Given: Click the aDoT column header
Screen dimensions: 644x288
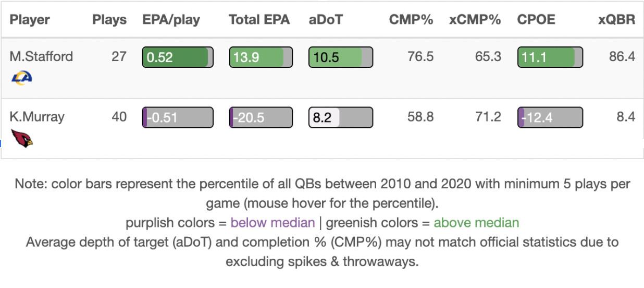Looking at the screenshot, I should coord(326,20).
